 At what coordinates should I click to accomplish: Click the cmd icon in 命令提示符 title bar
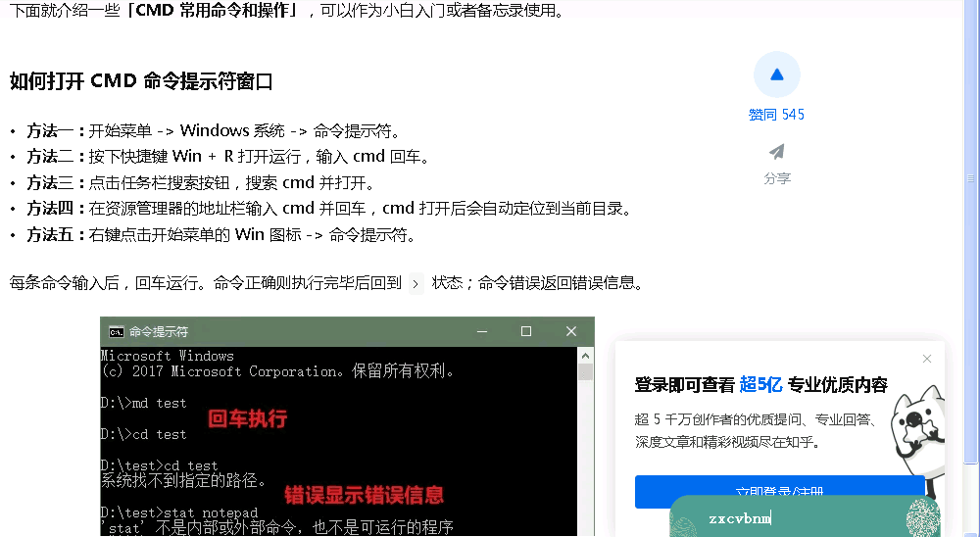(x=117, y=331)
